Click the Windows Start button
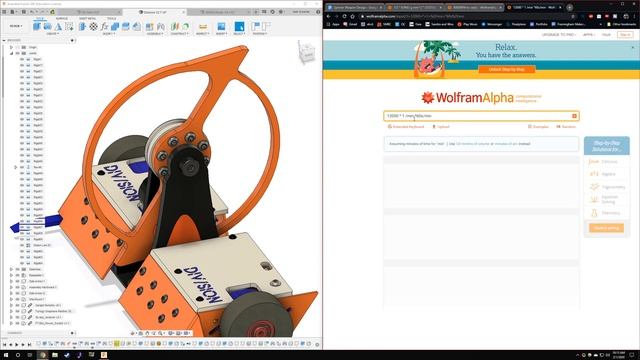 6,355
